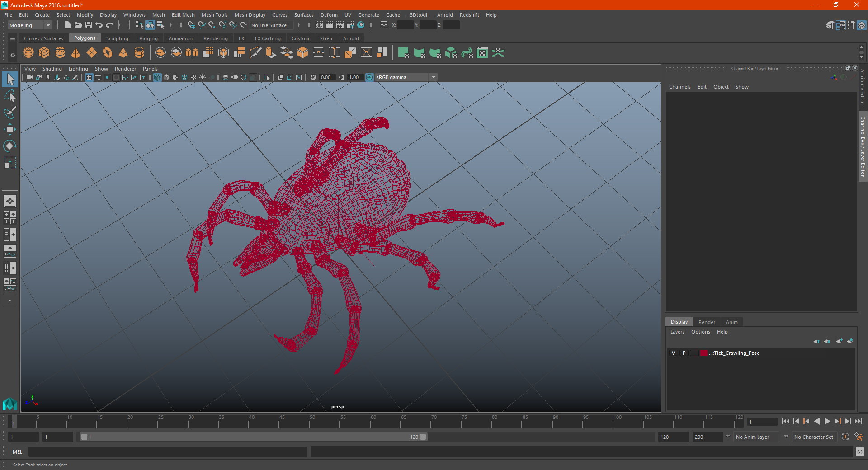Image resolution: width=868 pixels, height=470 pixels.
Task: Switch to the Rigging shelf tab
Action: 148,38
